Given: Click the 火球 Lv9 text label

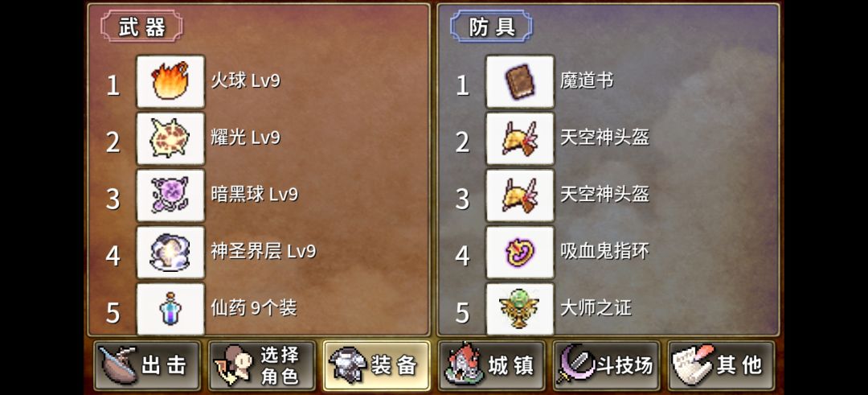Looking at the screenshot, I should click(245, 81).
